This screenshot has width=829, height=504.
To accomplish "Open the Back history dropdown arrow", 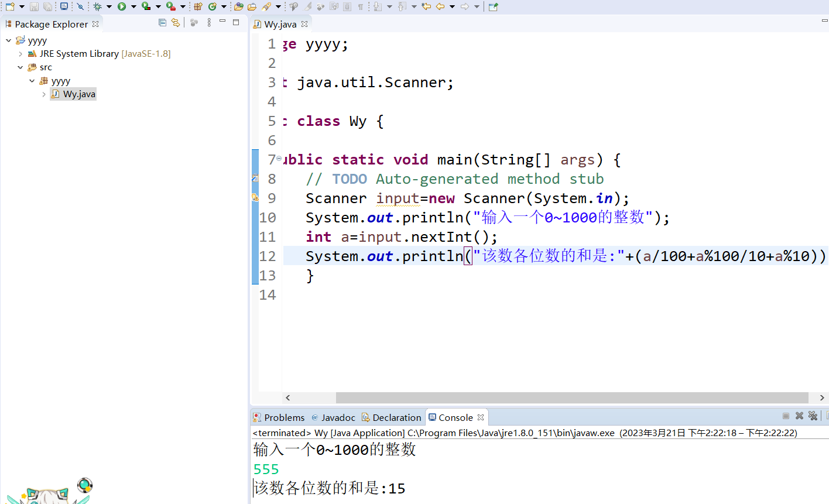I will [x=452, y=6].
